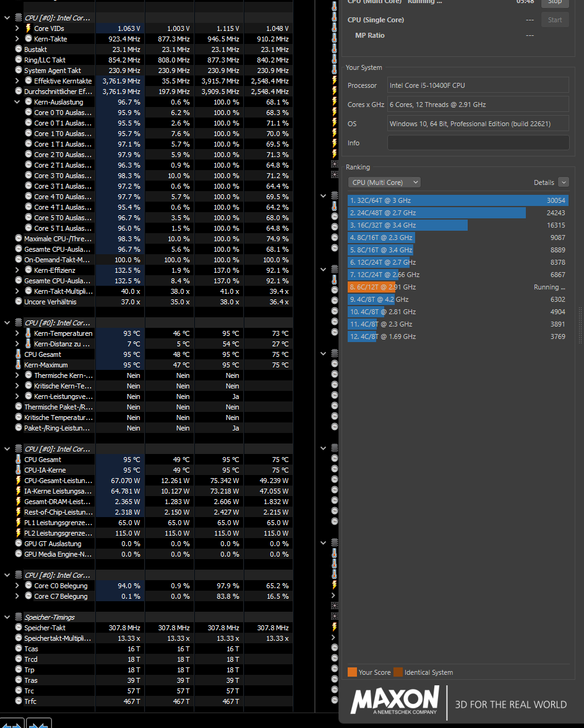This screenshot has width=584, height=728.
Task: Click the OS field showing Windows 10
Action: tap(478, 124)
